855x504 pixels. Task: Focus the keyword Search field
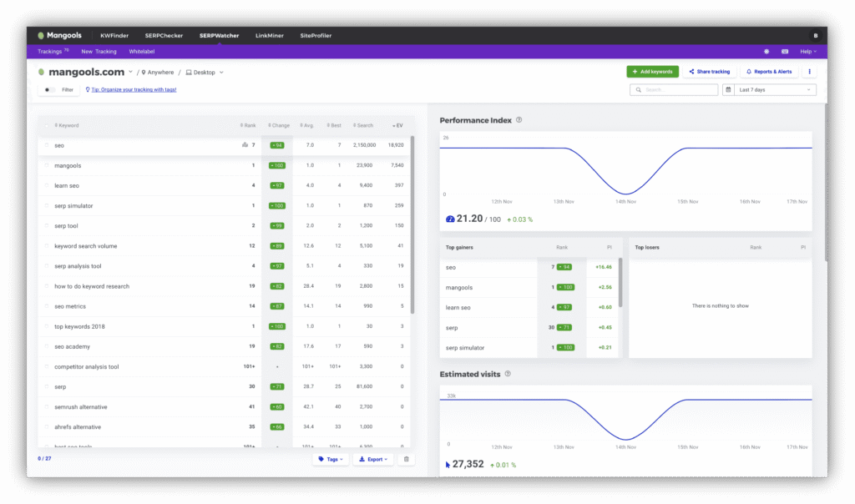pyautogui.click(x=674, y=90)
